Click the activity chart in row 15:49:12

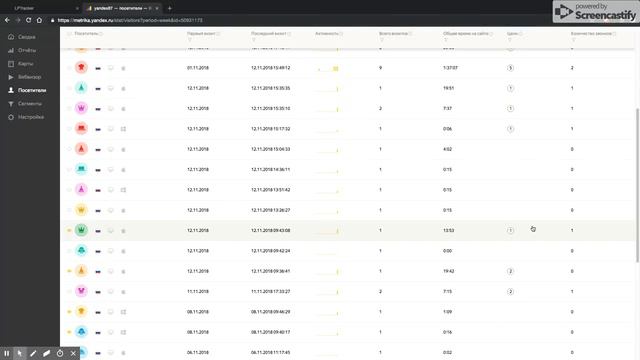328,68
